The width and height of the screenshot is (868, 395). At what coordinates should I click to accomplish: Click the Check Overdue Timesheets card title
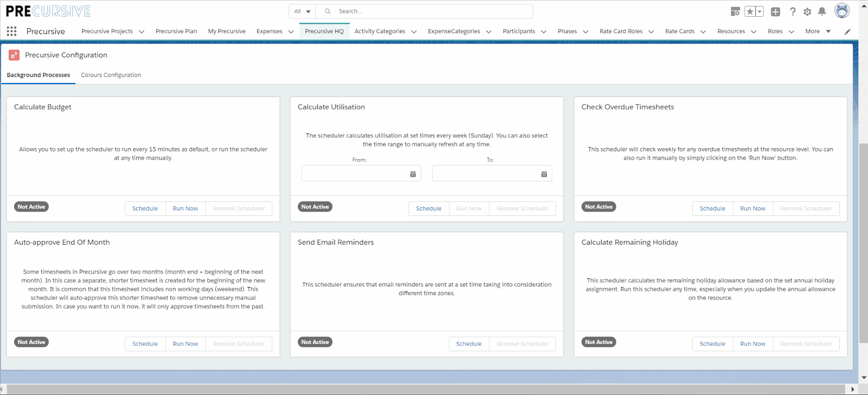pos(628,107)
